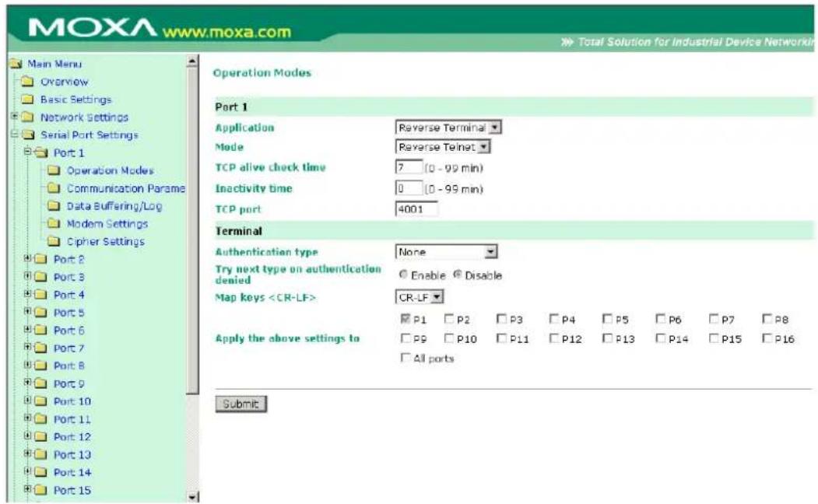818x504 pixels.
Task: Tick the P13 checkbox
Action: pos(608,338)
